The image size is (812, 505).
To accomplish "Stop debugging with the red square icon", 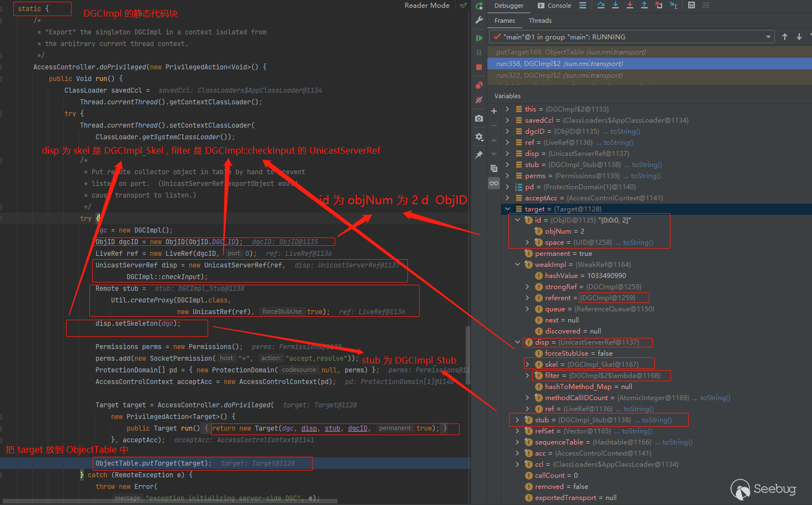I will 479,67.
